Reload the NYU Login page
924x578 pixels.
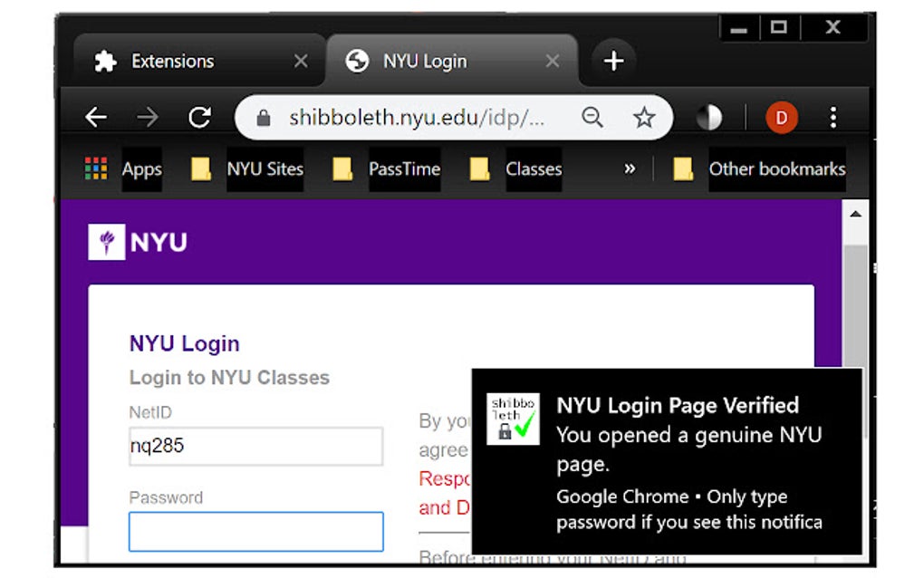[199, 117]
